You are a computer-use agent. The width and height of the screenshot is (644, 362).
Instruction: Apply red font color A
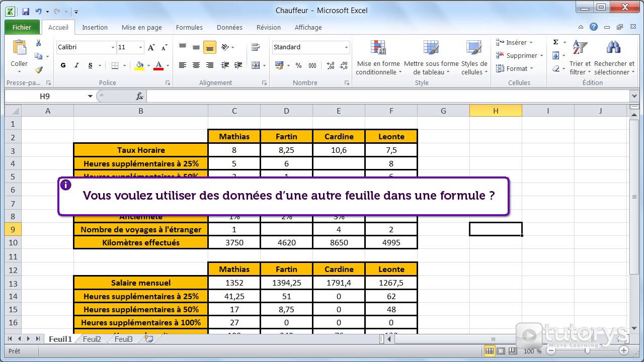[x=158, y=65]
